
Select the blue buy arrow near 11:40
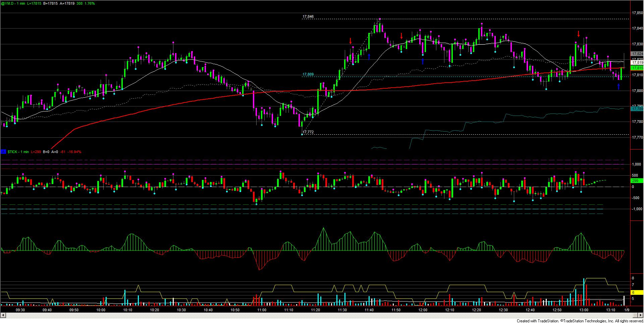369,56
